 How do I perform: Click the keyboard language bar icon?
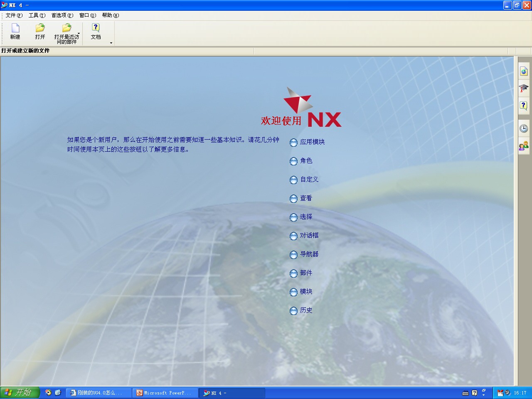465,393
